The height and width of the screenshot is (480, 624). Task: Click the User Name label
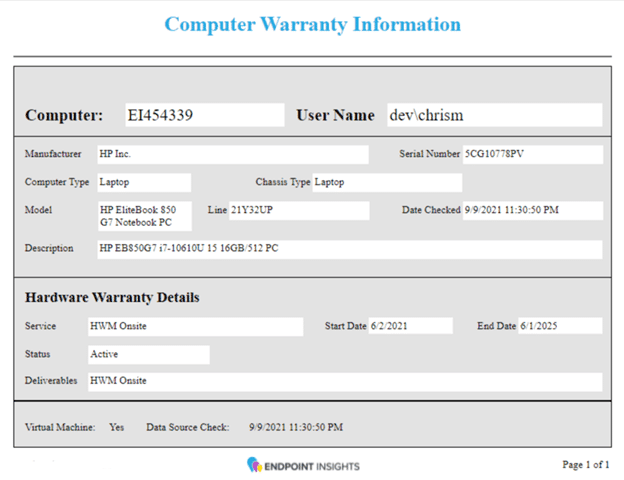pyautogui.click(x=335, y=115)
